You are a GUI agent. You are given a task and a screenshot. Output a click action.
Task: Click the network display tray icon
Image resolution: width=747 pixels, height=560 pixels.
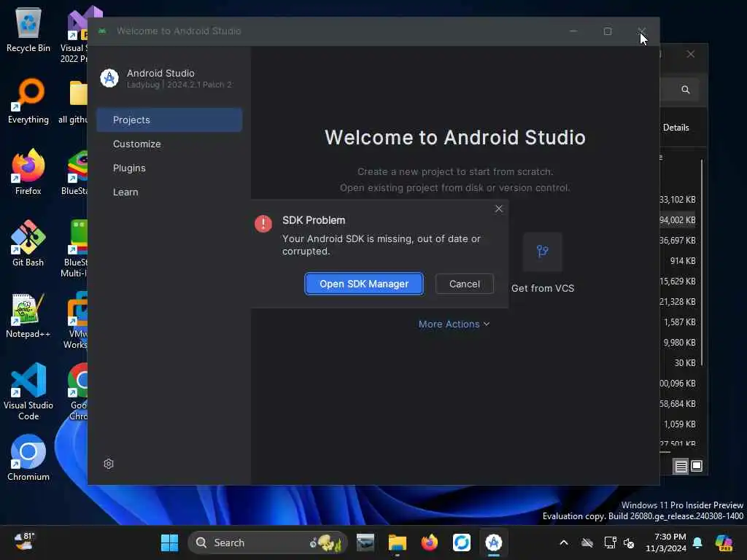610,542
